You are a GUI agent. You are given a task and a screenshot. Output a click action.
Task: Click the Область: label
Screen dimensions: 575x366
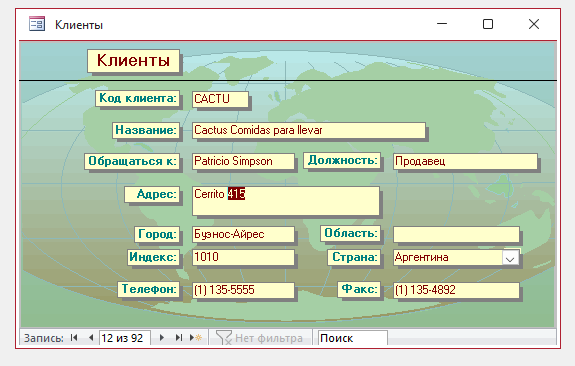(x=351, y=233)
